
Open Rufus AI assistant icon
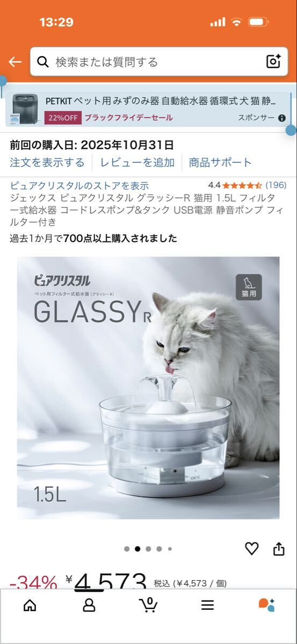266,605
